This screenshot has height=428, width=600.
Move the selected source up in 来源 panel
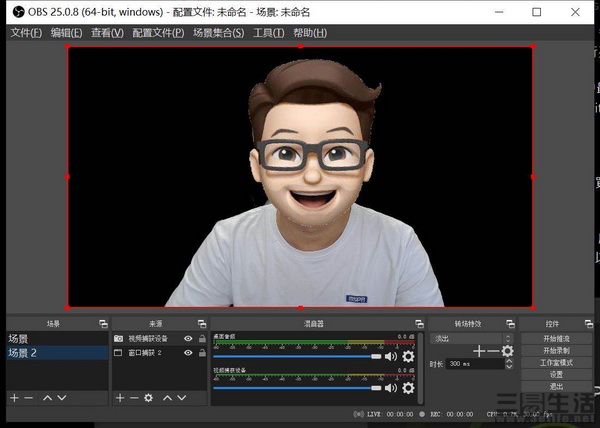click(168, 398)
